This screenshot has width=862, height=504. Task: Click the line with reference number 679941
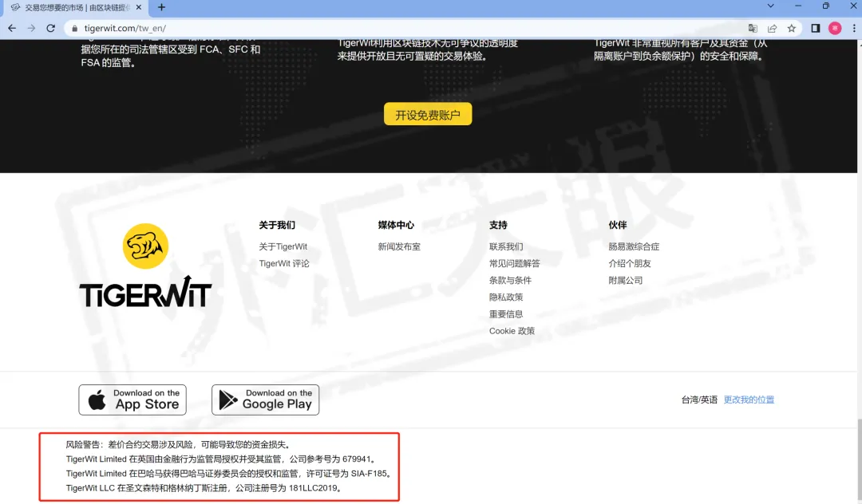click(x=222, y=459)
